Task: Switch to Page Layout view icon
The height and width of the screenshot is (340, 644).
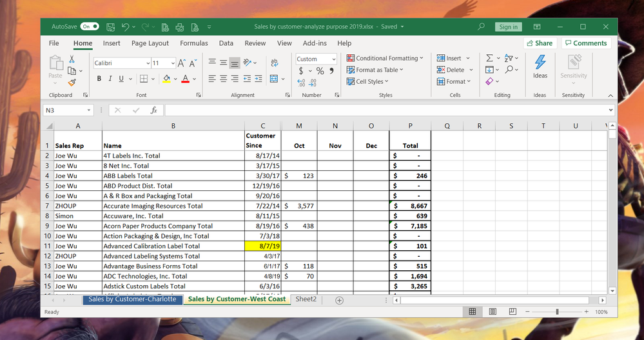Action: pyautogui.click(x=493, y=312)
